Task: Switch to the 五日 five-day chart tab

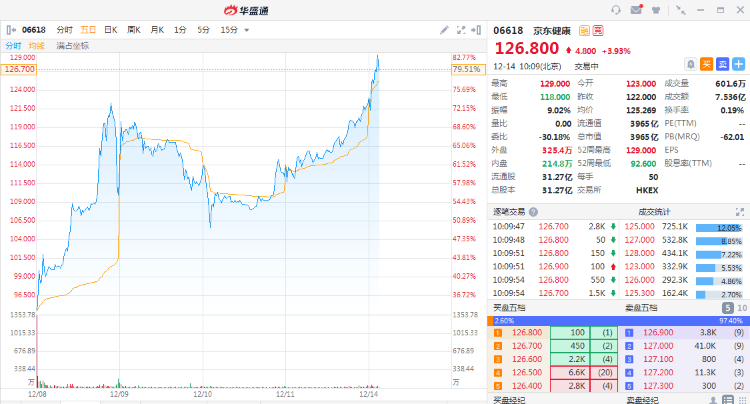Action: click(88, 30)
